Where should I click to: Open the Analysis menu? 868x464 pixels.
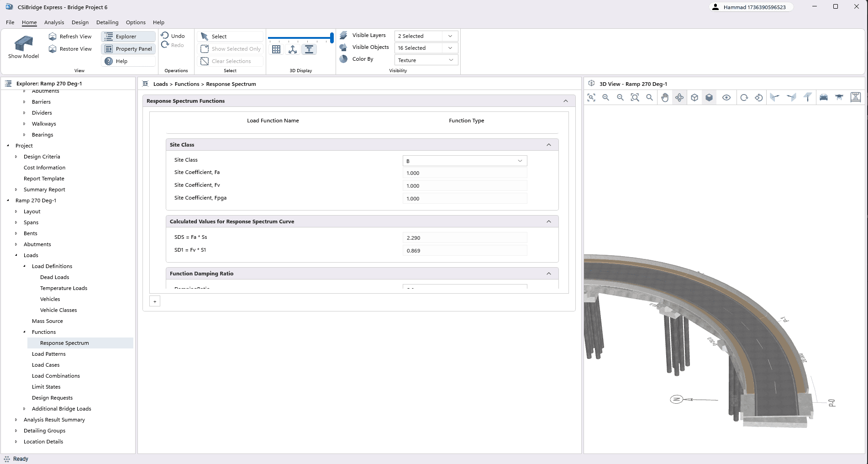pos(54,22)
